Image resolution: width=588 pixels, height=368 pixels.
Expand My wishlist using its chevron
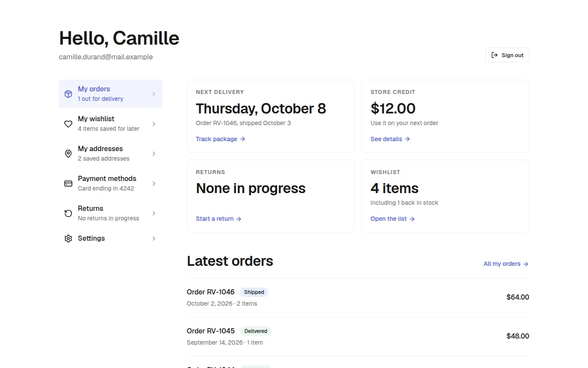tap(154, 124)
